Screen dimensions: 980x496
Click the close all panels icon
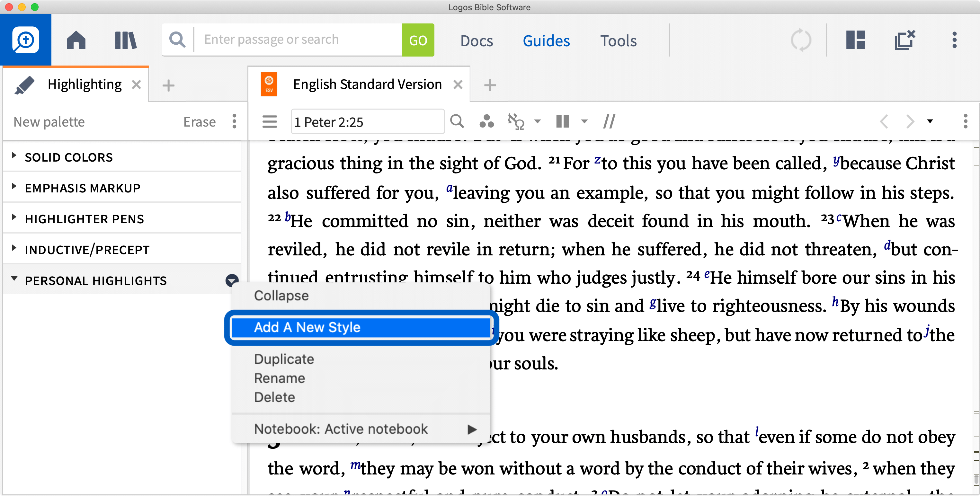(905, 40)
